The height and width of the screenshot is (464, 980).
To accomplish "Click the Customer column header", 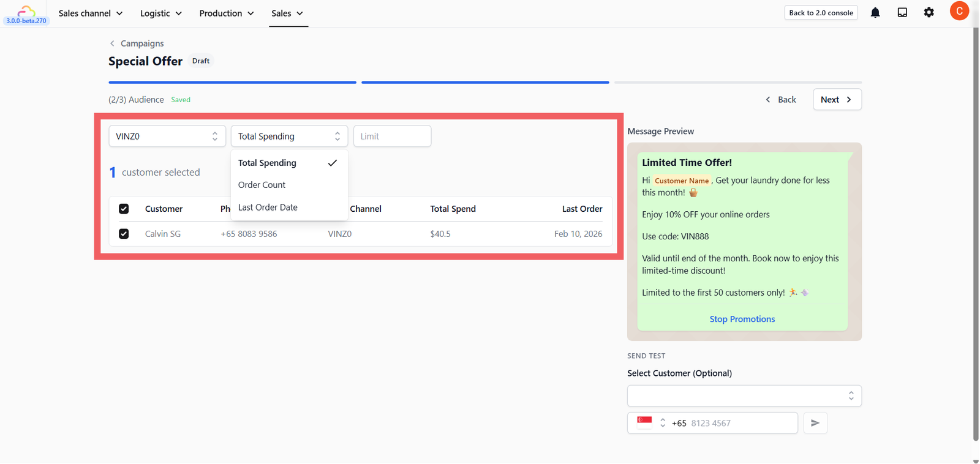I will (x=164, y=209).
